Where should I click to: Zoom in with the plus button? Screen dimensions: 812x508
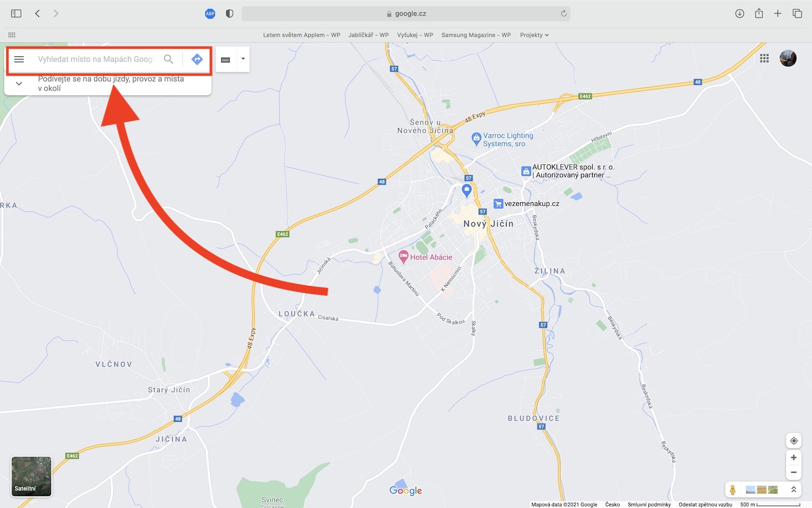793,458
